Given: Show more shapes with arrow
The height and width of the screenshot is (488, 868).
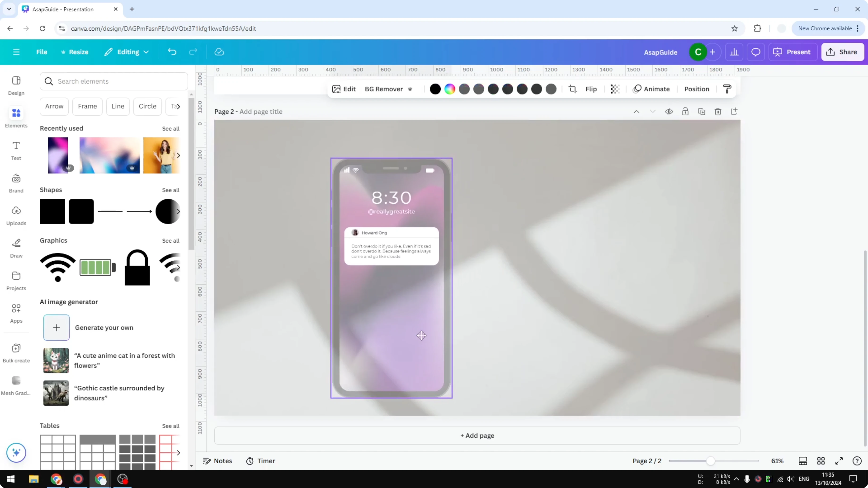Looking at the screenshot, I should click(178, 211).
